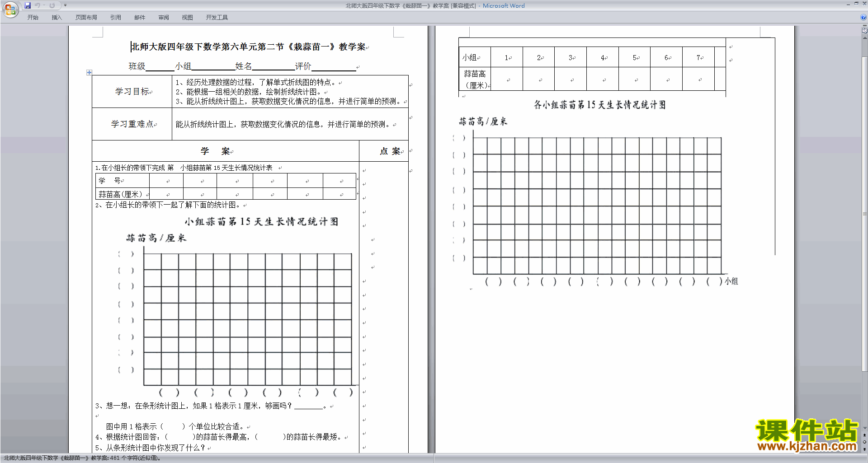868x463 pixels.
Task: Click the chart title 各小组蒜苗第15天生长情况统计图
Action: (600, 105)
